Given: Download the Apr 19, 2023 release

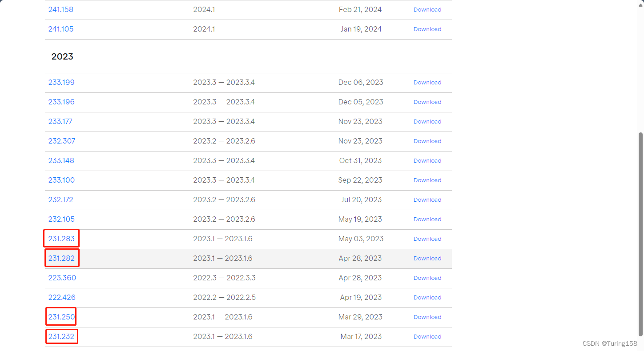Looking at the screenshot, I should (427, 297).
